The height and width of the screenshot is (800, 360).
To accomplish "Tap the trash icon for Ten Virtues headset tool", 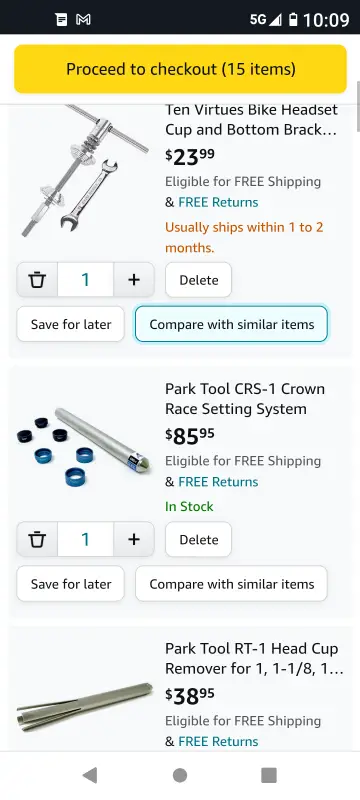I will [37, 280].
